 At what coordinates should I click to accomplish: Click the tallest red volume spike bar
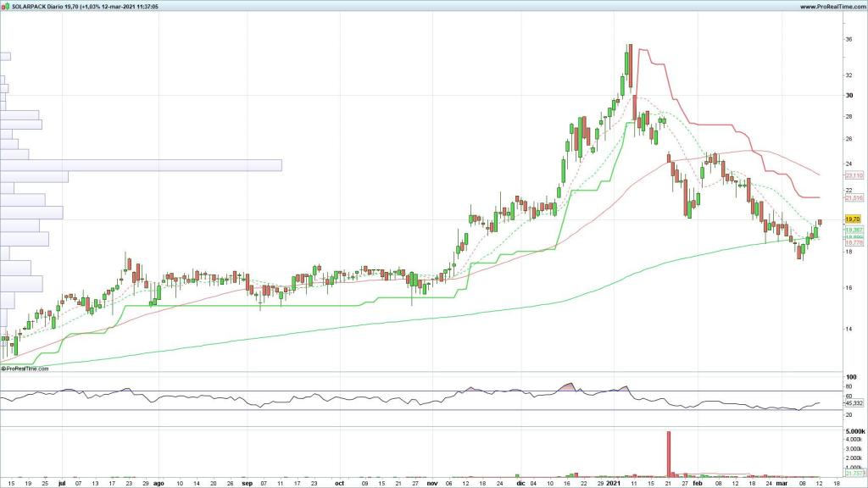tap(669, 453)
